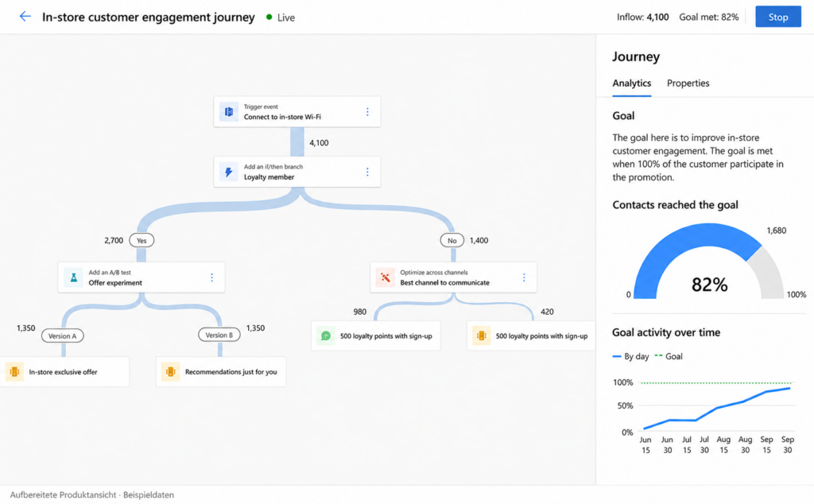Click the Contacts reached the goal heading
Viewport: 814px width, 504px height.
[675, 204]
